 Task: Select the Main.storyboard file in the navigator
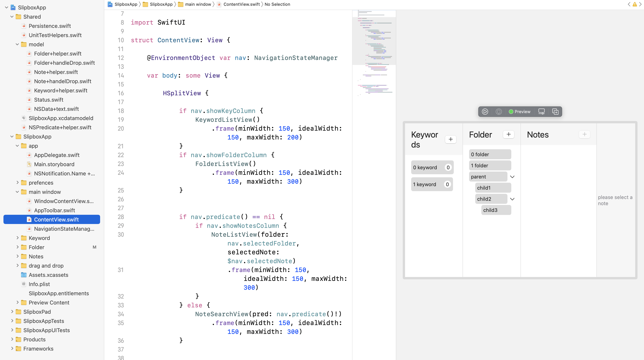point(54,164)
